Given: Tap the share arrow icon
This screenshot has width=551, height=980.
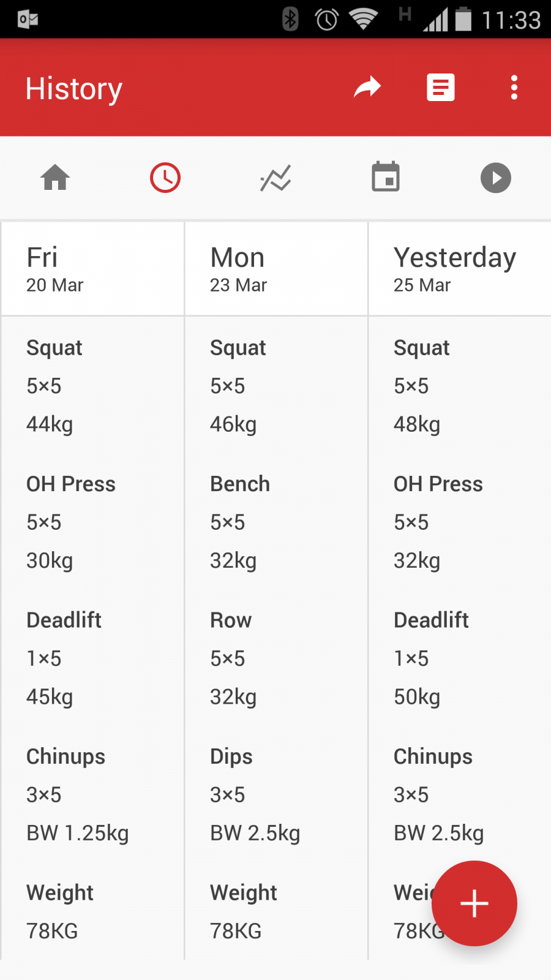Looking at the screenshot, I should [x=367, y=88].
